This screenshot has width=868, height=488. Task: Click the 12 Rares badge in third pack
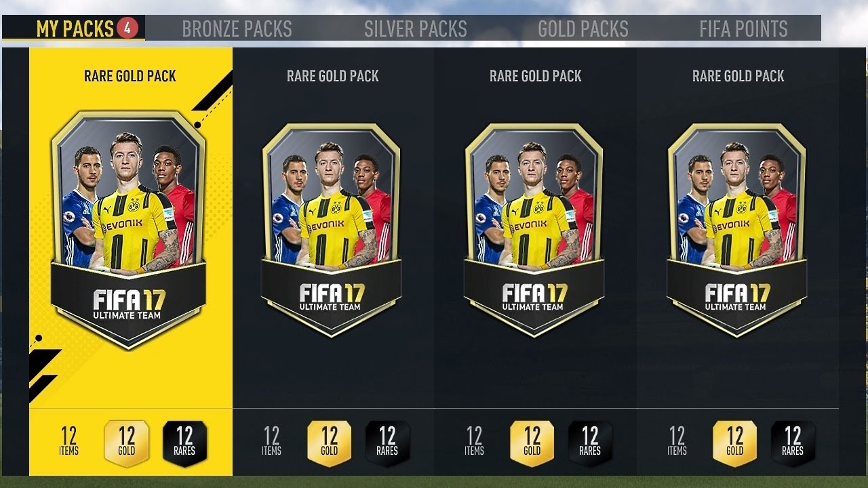pos(590,443)
